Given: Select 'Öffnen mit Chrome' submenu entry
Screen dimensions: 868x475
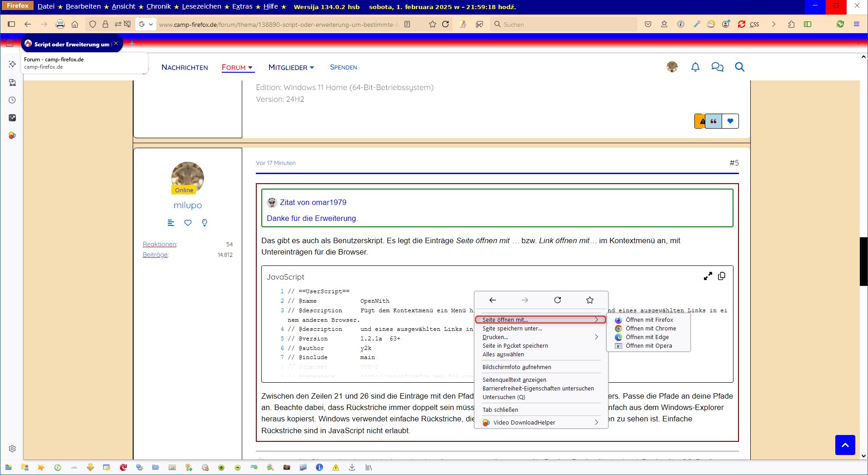Looking at the screenshot, I should (650, 329).
